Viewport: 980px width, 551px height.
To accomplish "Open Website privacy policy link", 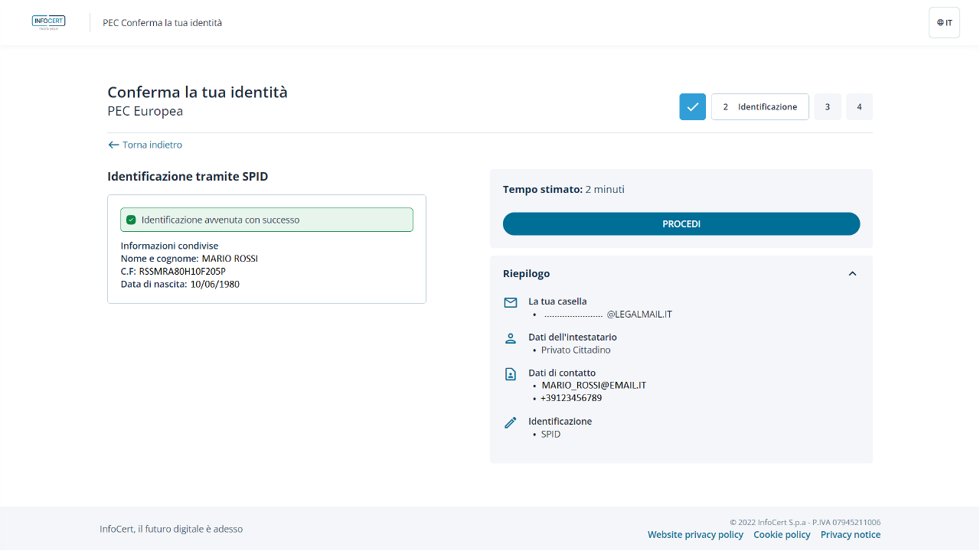I will pyautogui.click(x=695, y=535).
